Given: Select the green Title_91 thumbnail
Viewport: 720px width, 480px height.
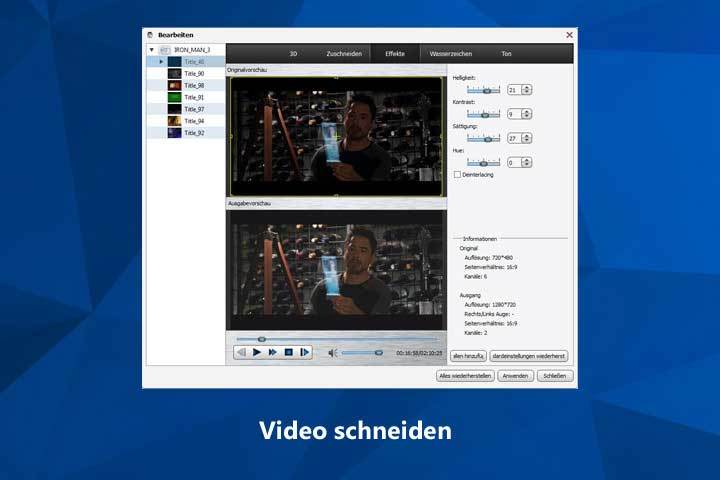Looking at the screenshot, I should pyautogui.click(x=174, y=97).
